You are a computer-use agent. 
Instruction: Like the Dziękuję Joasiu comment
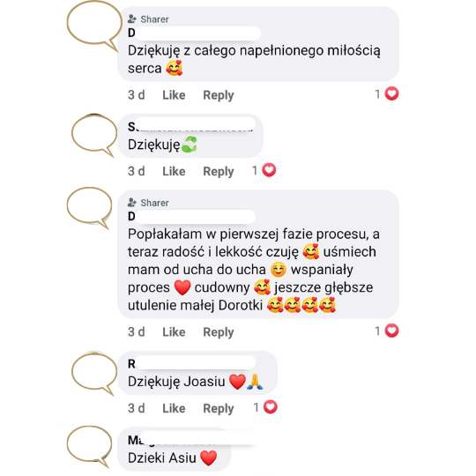174,408
